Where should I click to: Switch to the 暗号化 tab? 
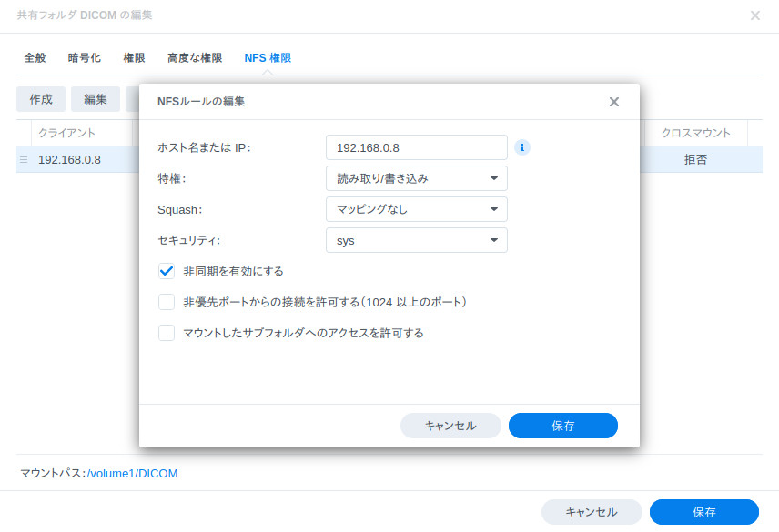[85, 58]
